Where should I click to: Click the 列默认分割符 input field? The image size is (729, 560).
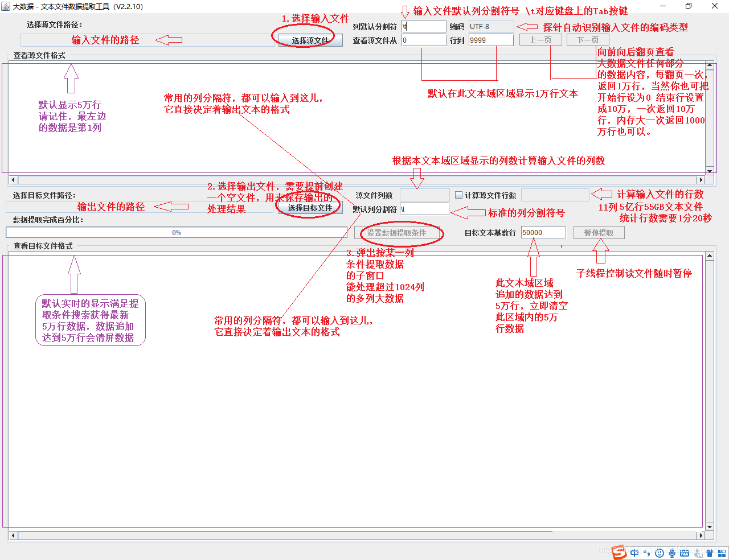coord(424,26)
